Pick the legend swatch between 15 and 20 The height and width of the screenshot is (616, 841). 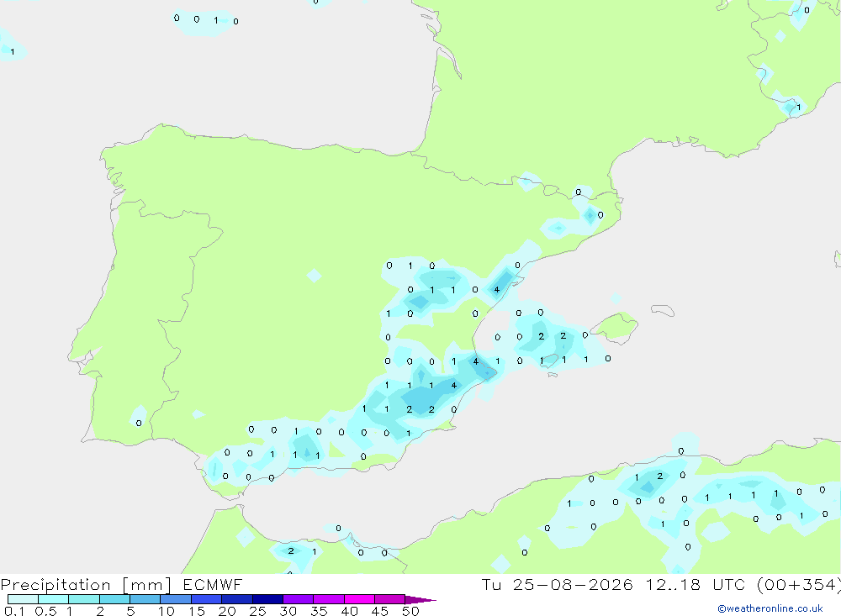[x=207, y=599]
